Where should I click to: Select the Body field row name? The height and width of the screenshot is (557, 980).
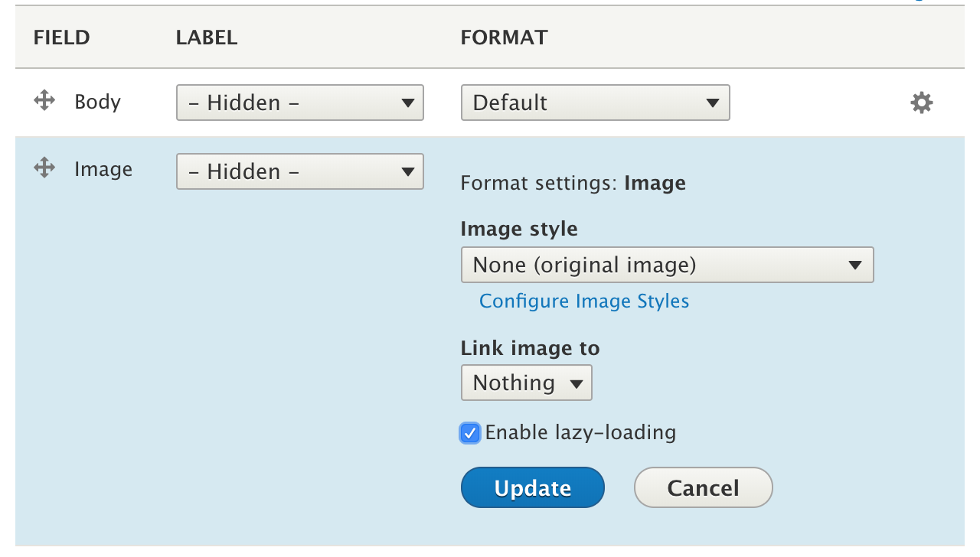(x=98, y=102)
